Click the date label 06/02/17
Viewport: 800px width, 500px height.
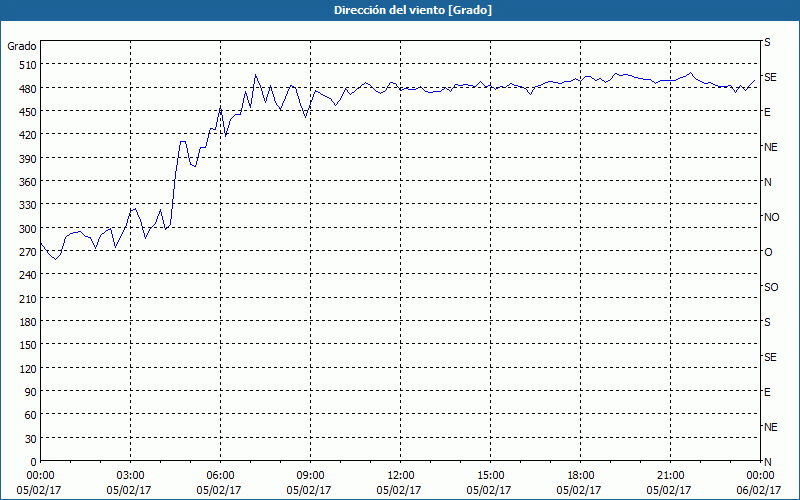pos(759,490)
